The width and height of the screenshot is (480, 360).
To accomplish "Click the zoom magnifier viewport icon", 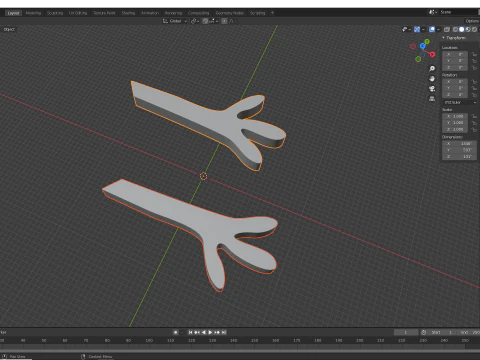I will [432, 69].
